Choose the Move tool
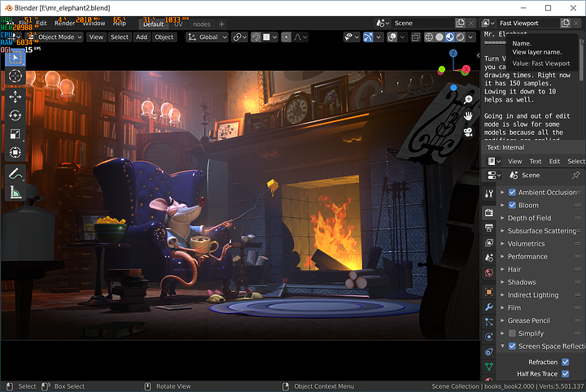The height and width of the screenshot is (392, 586). [15, 97]
